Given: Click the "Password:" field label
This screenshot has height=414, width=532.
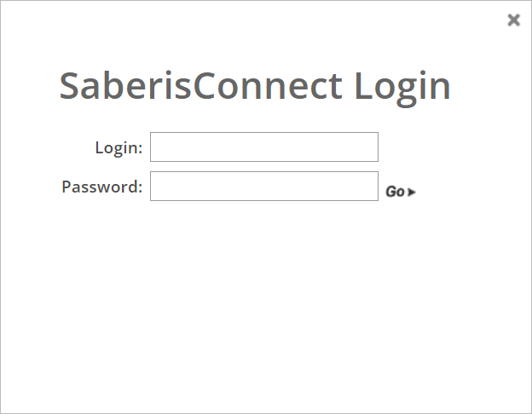Looking at the screenshot, I should click(x=101, y=187).
